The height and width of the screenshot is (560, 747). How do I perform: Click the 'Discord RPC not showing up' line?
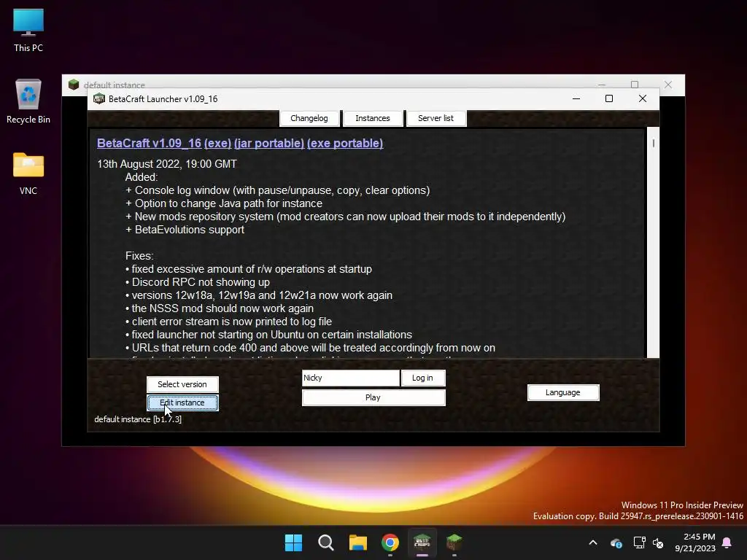click(197, 282)
